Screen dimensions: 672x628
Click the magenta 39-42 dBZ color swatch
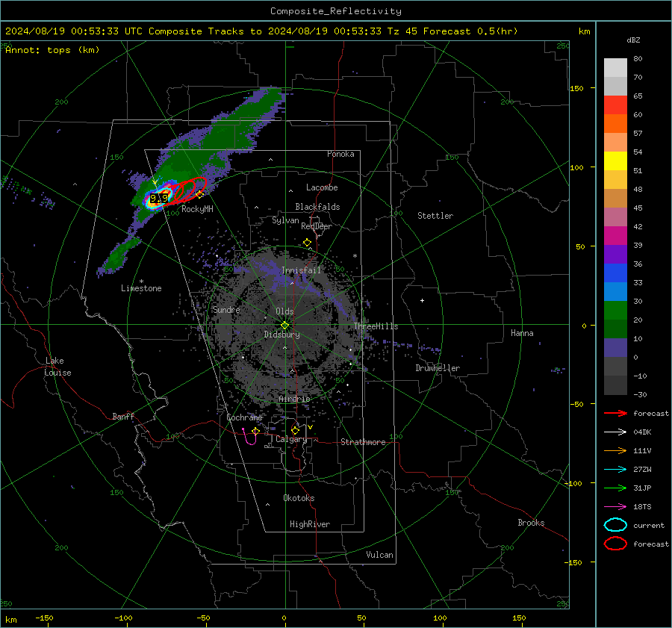click(x=615, y=236)
